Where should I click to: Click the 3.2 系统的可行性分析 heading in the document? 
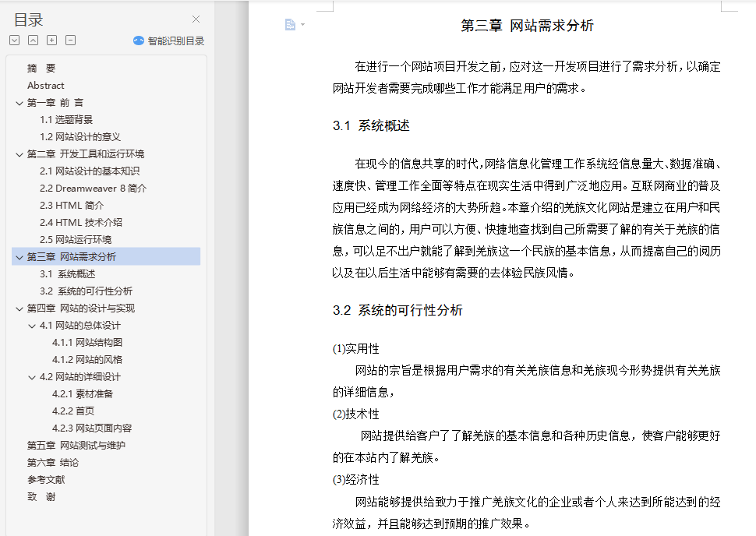(x=397, y=310)
